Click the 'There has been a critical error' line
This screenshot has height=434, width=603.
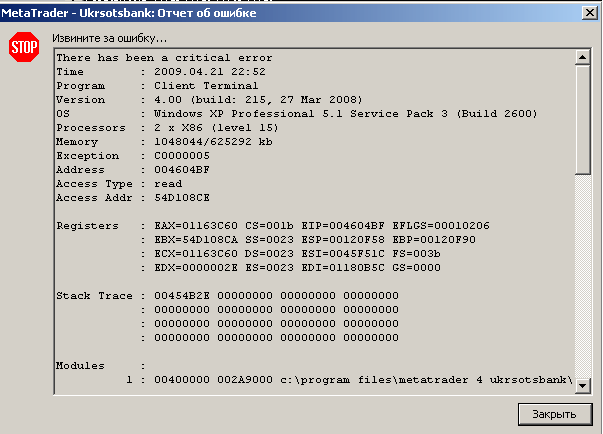[x=164, y=58]
